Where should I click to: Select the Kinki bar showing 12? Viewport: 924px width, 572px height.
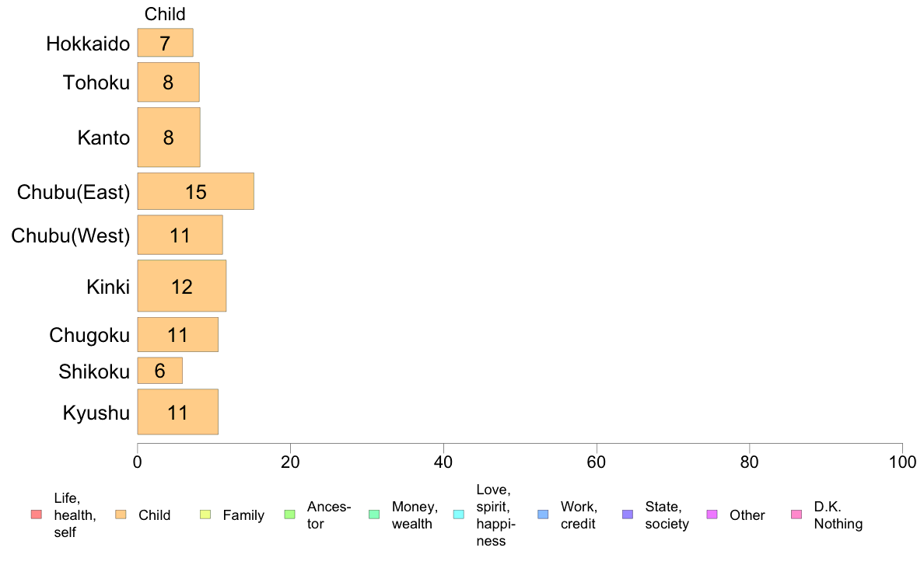point(181,286)
